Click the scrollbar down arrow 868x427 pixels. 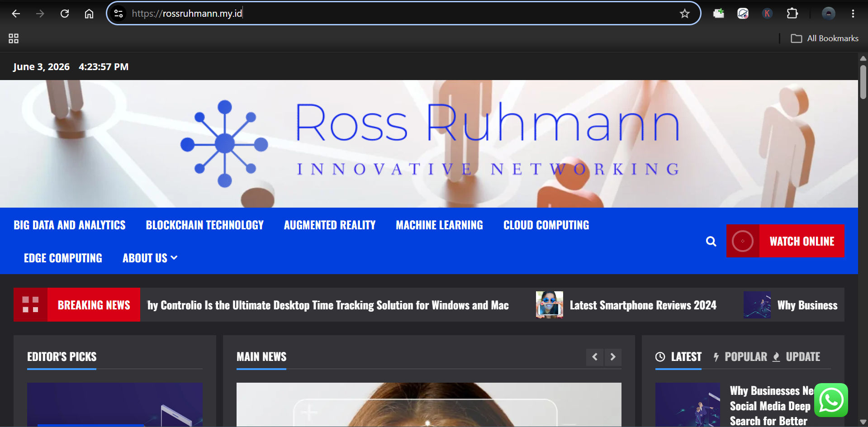(863, 422)
